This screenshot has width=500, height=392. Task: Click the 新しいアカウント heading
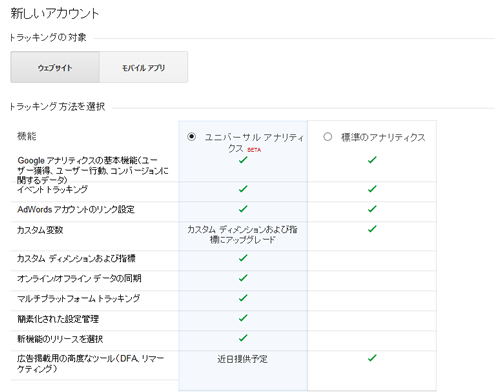pyautogui.click(x=55, y=14)
